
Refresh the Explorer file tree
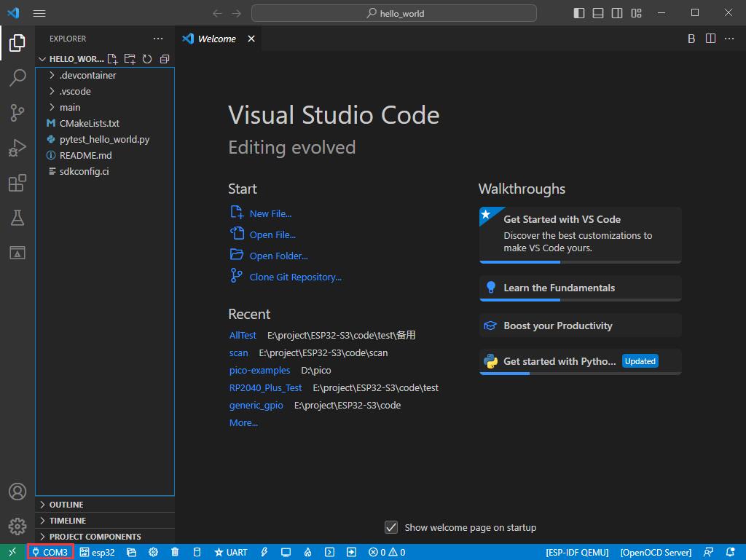tap(146, 59)
